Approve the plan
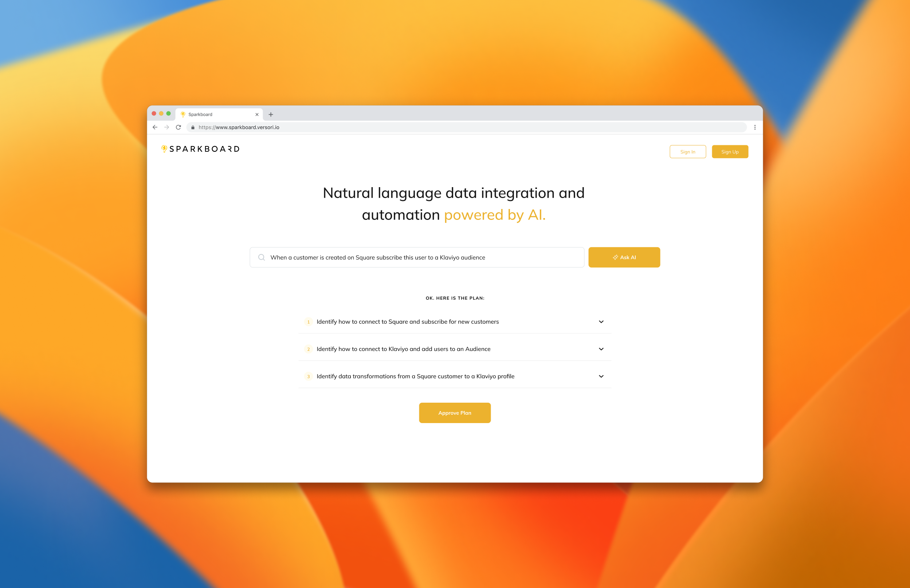 455,413
